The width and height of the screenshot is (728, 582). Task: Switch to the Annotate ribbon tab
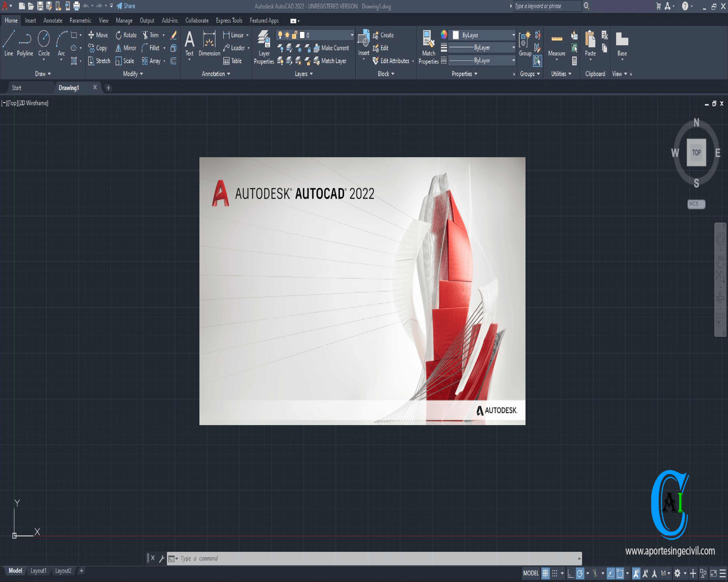coord(53,21)
